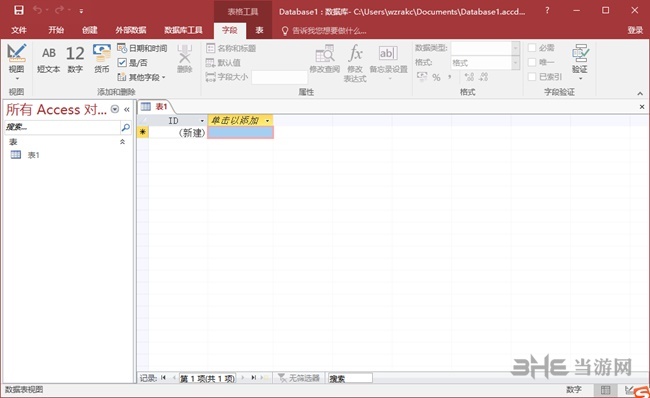The image size is (650, 398).
Task: Go to first record navigation button
Action: point(163,378)
